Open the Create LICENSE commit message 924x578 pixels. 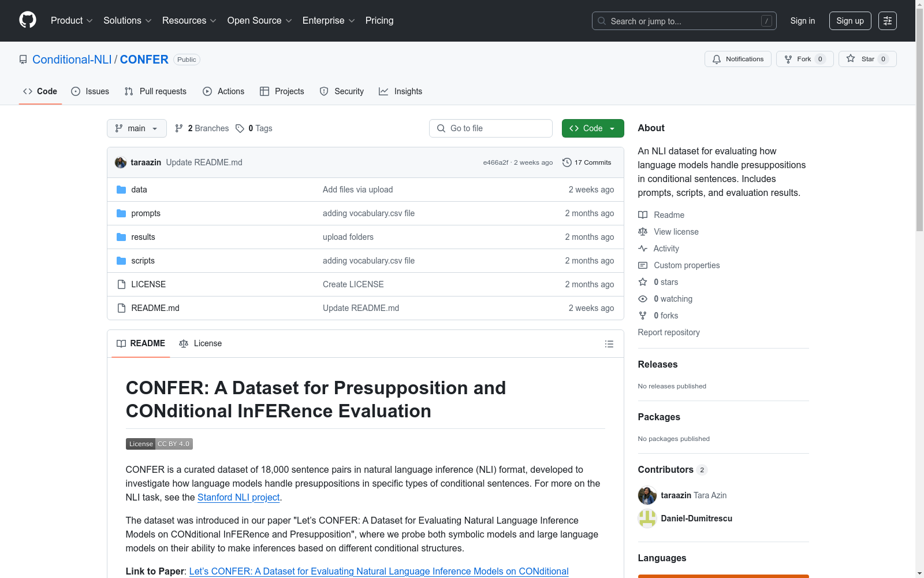point(353,284)
